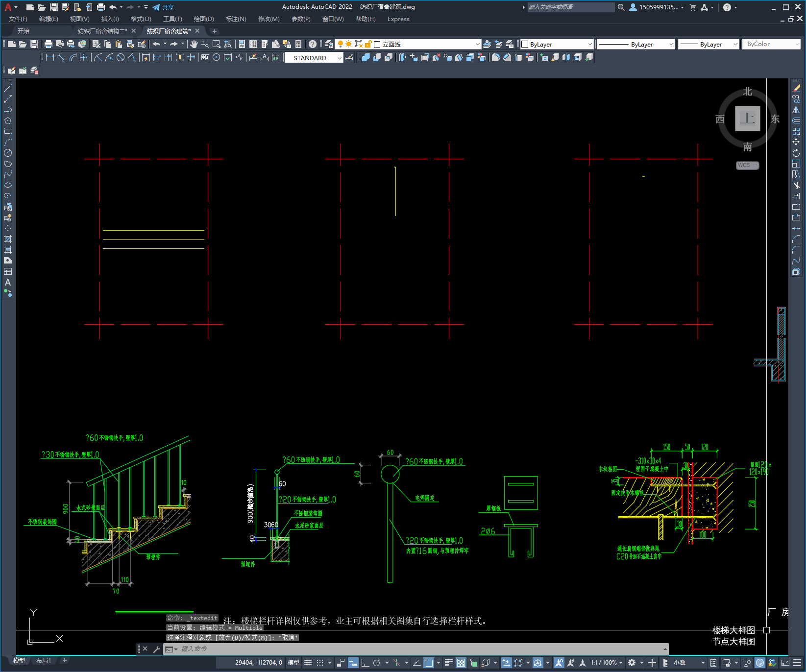Toggle snap mode in status bar

(320, 663)
